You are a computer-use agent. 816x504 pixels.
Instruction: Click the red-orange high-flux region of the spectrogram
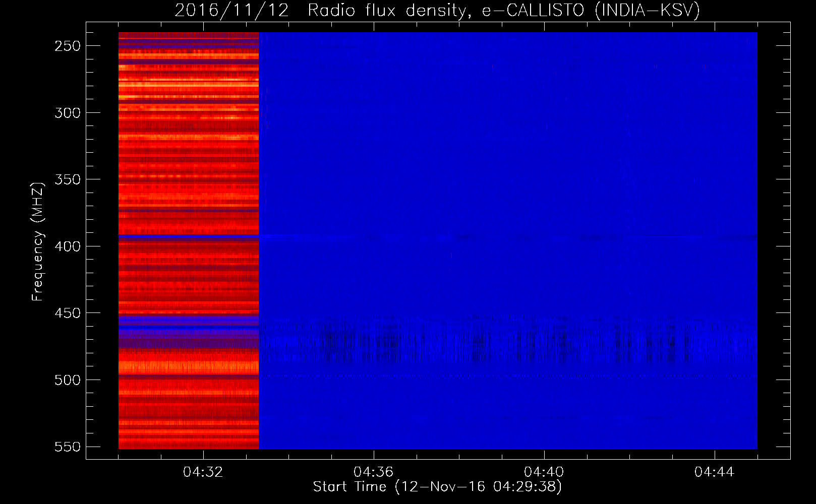189,240
